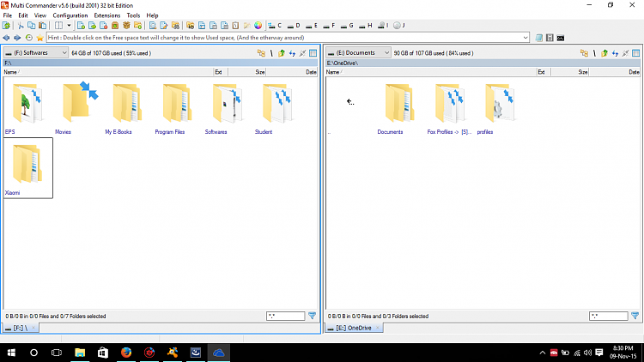The width and height of the screenshot is (644, 362).
Task: Sort left panel by Size column
Action: (x=259, y=72)
